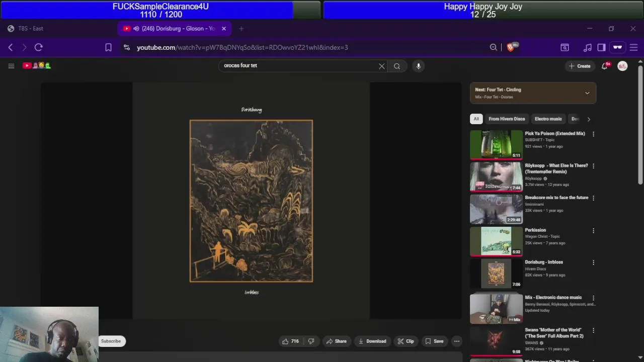Click the YouTube search input field
644x362 pixels.
[299, 66]
